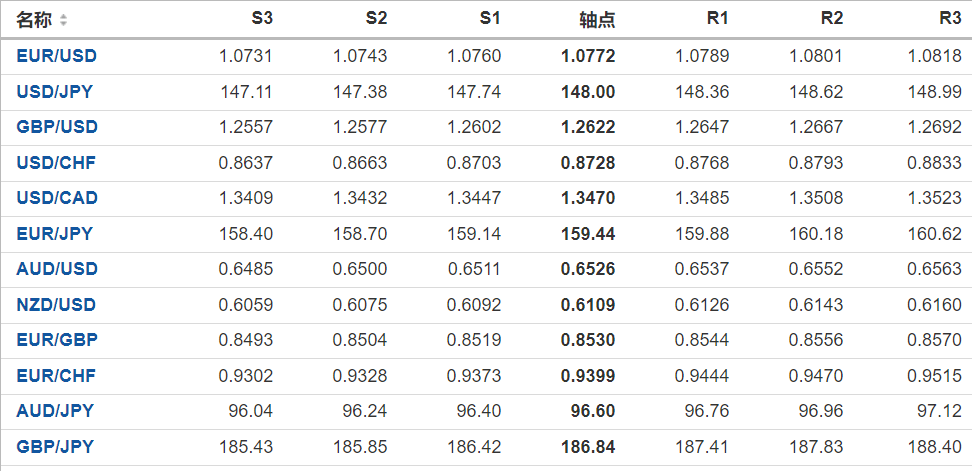
Task: Click the 名称 column header
Action: pyautogui.click(x=35, y=20)
